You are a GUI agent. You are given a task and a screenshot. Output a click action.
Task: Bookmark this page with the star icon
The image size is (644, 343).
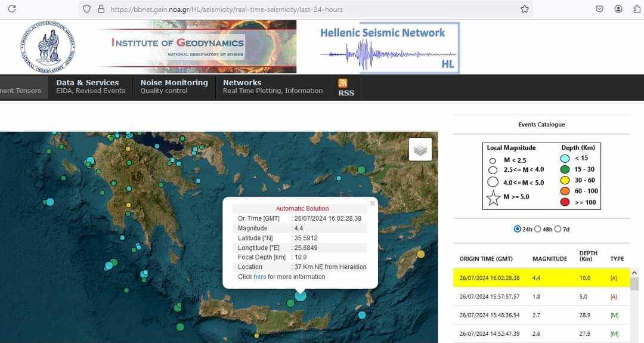[525, 9]
